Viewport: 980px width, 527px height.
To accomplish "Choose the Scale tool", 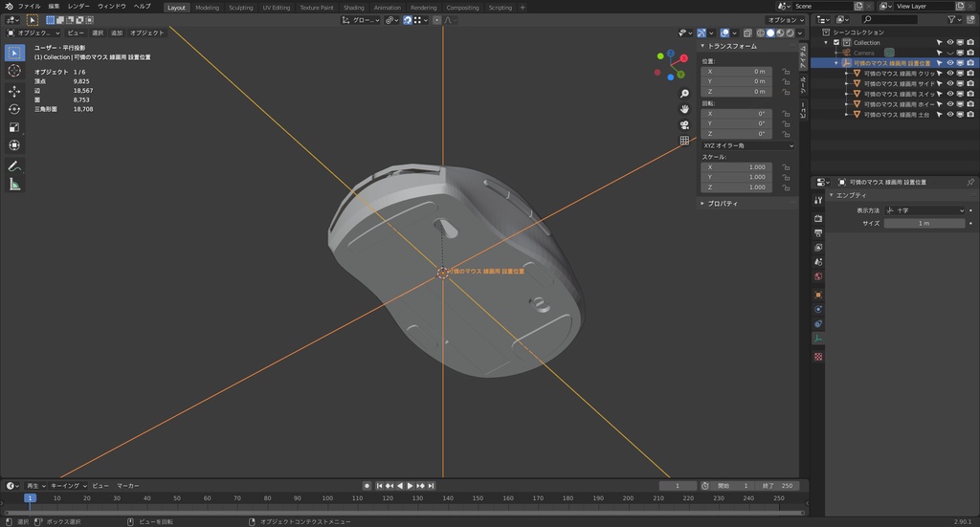I will click(14, 127).
